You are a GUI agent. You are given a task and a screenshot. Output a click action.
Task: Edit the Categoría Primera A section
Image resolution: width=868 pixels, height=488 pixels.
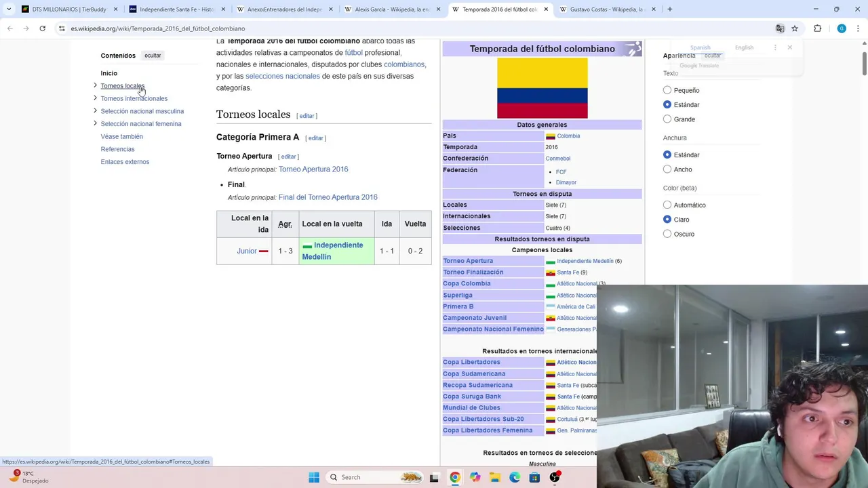pyautogui.click(x=315, y=138)
